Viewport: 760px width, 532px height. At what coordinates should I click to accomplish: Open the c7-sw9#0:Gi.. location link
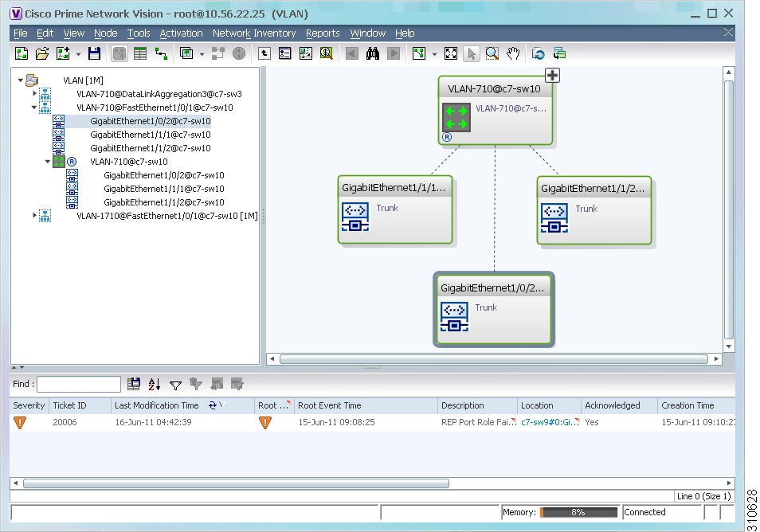tap(549, 423)
